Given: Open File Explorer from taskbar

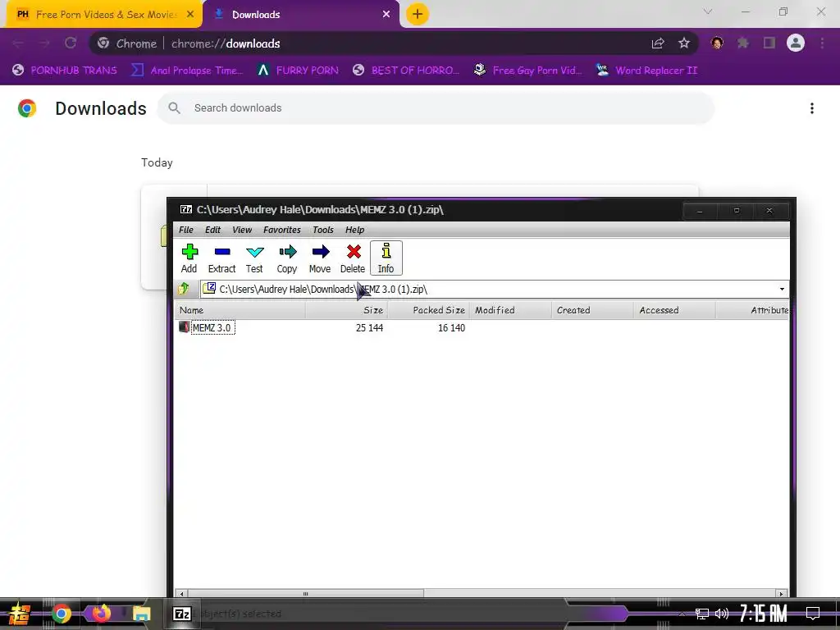Looking at the screenshot, I should (141, 614).
